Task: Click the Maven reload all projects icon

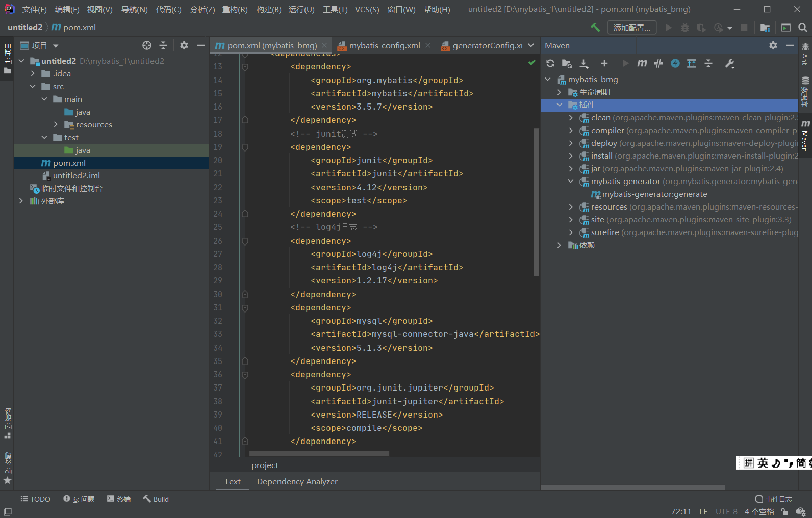Action: (x=550, y=63)
